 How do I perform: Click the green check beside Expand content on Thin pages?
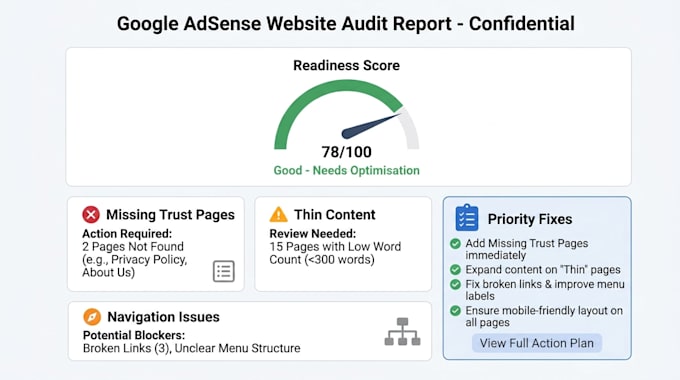455,270
